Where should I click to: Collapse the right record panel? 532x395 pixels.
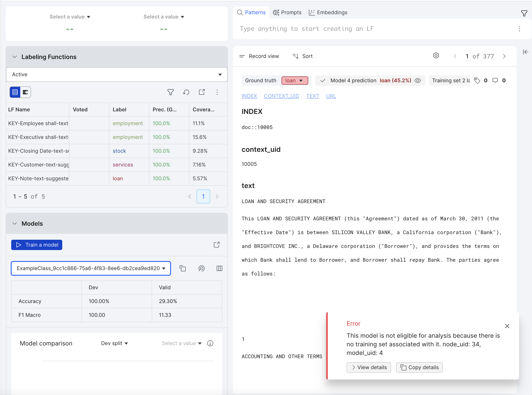(x=526, y=52)
